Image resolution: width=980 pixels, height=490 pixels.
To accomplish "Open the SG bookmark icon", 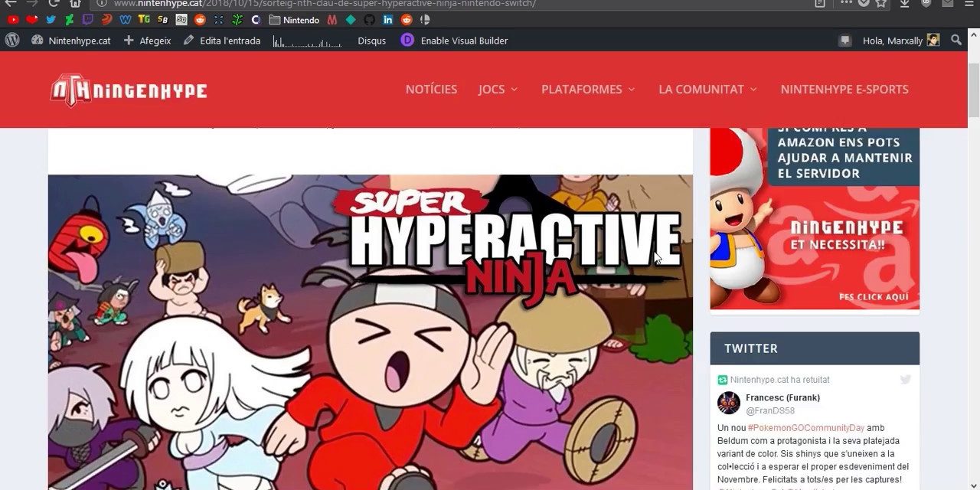I will tap(181, 20).
